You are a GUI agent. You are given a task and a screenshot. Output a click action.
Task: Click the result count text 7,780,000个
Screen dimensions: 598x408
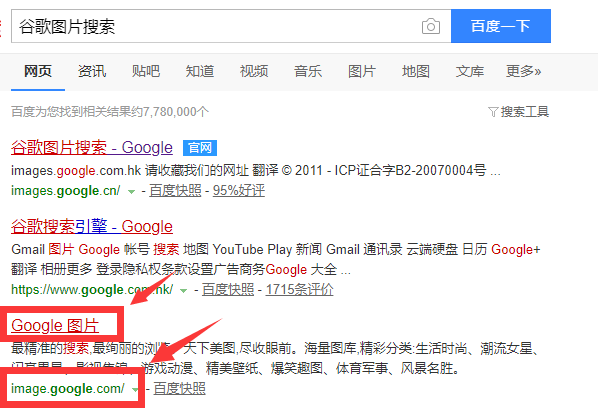[176, 112]
